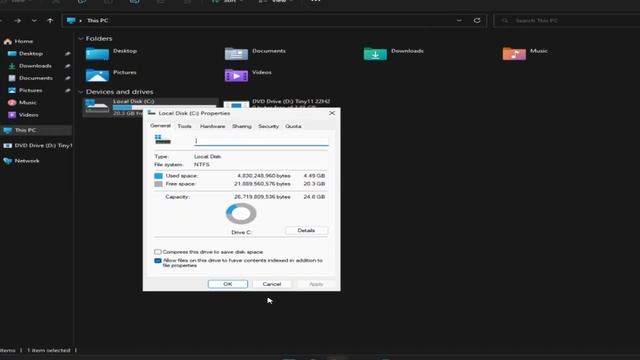640x360 pixels.
Task: Enable Compress this drive to save disk space
Action: pyautogui.click(x=158, y=252)
